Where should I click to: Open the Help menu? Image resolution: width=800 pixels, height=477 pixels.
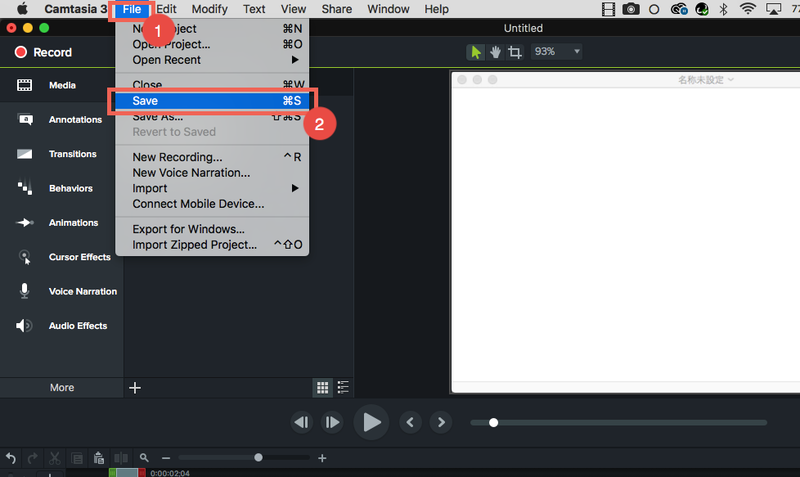(436, 9)
